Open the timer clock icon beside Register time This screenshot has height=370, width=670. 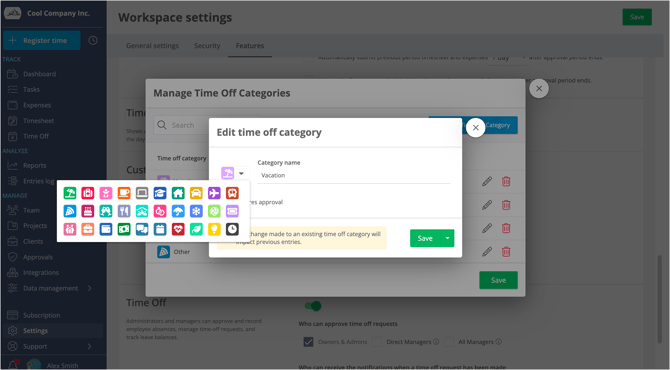point(93,40)
